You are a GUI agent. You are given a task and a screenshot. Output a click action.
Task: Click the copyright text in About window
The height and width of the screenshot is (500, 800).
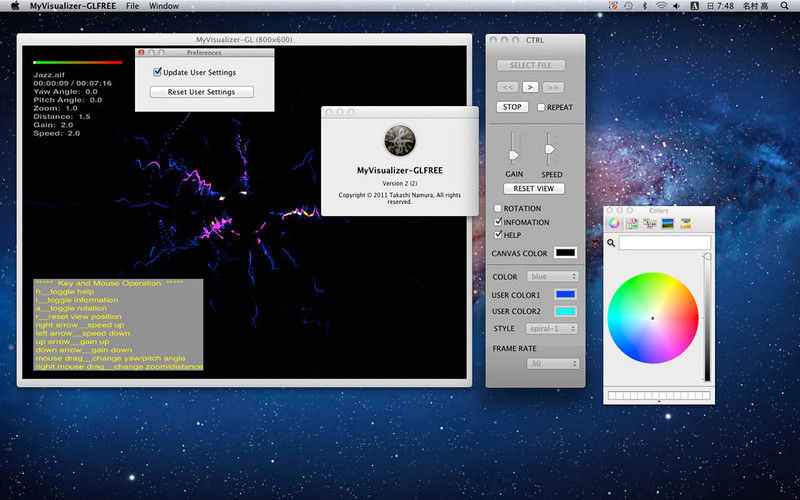[x=399, y=198]
